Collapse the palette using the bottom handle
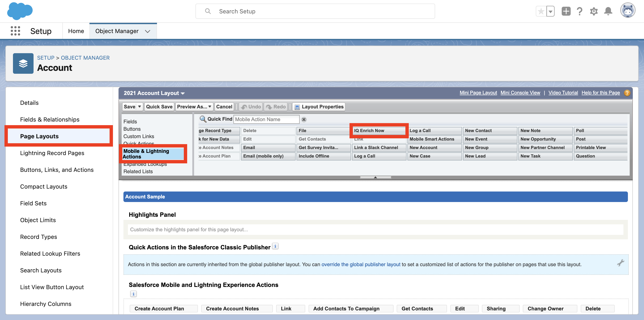The width and height of the screenshot is (644, 320). click(375, 177)
